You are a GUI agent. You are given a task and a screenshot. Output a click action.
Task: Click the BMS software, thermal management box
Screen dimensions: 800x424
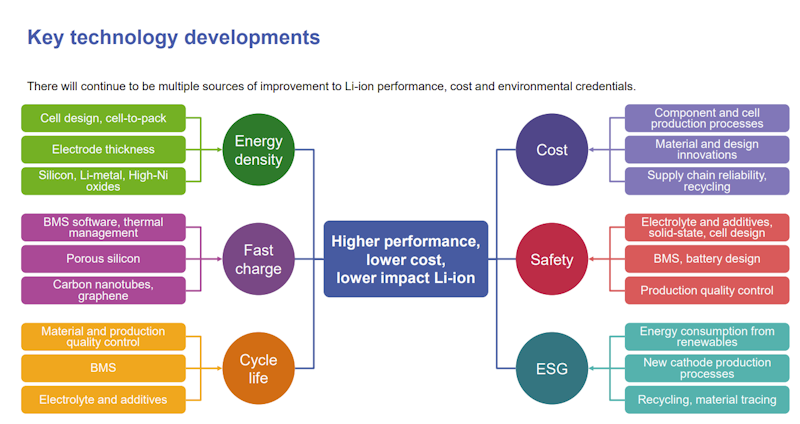(x=103, y=227)
